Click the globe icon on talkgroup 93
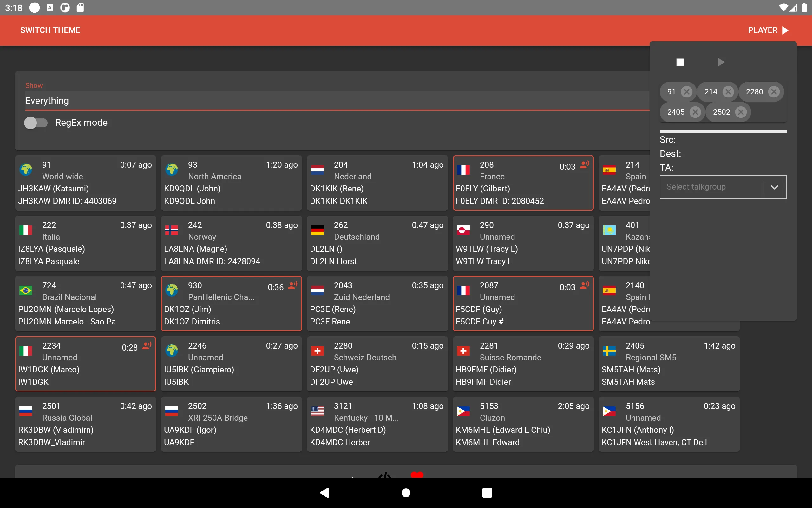Screen dimensions: 812x508 pyautogui.click(x=172, y=169)
